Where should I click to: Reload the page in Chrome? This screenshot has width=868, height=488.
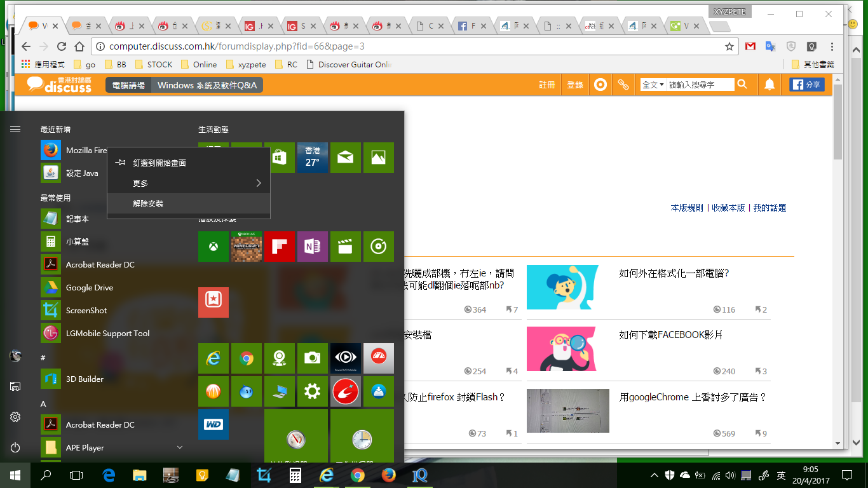click(x=62, y=46)
